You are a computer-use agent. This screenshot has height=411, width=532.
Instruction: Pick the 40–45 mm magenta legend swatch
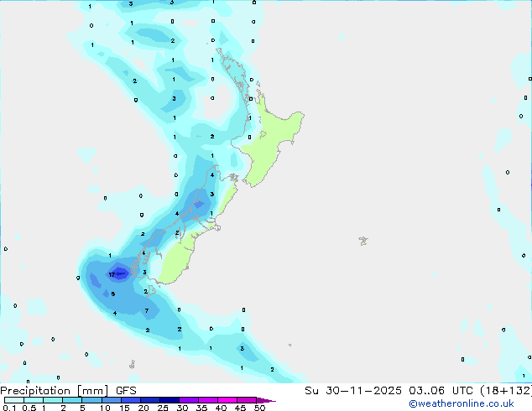pos(227,400)
